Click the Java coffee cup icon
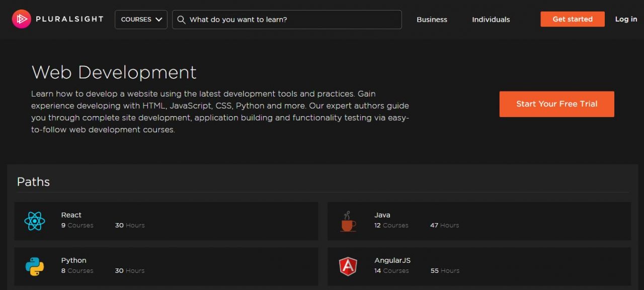The height and width of the screenshot is (290, 644). 348,221
